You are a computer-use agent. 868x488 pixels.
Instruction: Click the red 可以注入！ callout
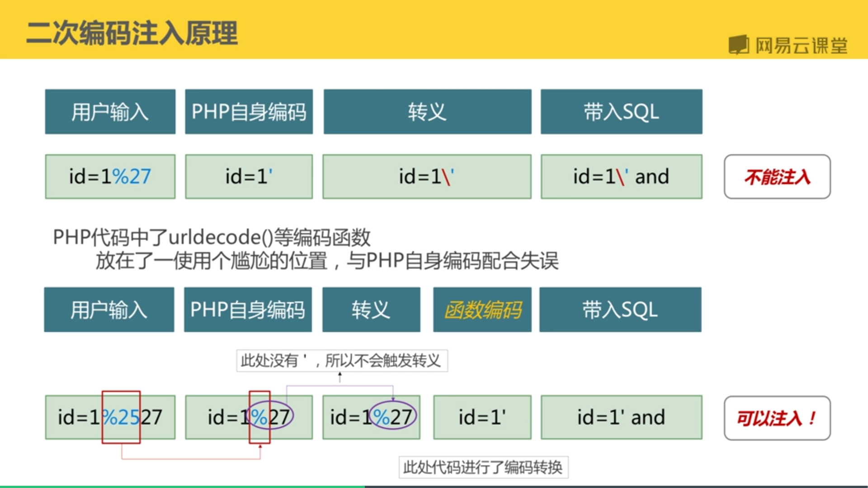click(777, 418)
